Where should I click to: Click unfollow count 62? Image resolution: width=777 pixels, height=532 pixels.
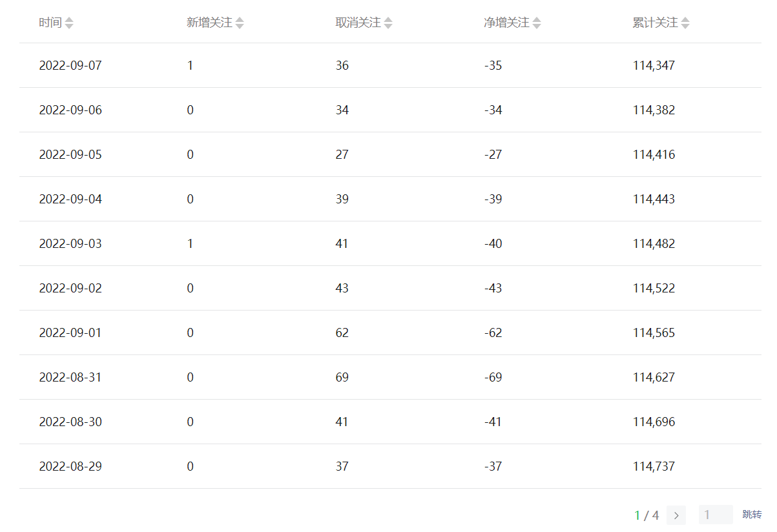[342, 332]
